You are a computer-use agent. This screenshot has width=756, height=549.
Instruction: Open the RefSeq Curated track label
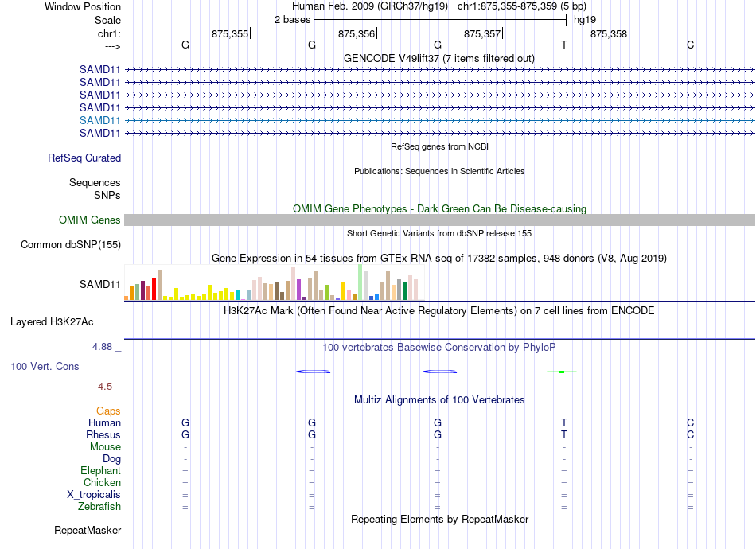coord(84,158)
